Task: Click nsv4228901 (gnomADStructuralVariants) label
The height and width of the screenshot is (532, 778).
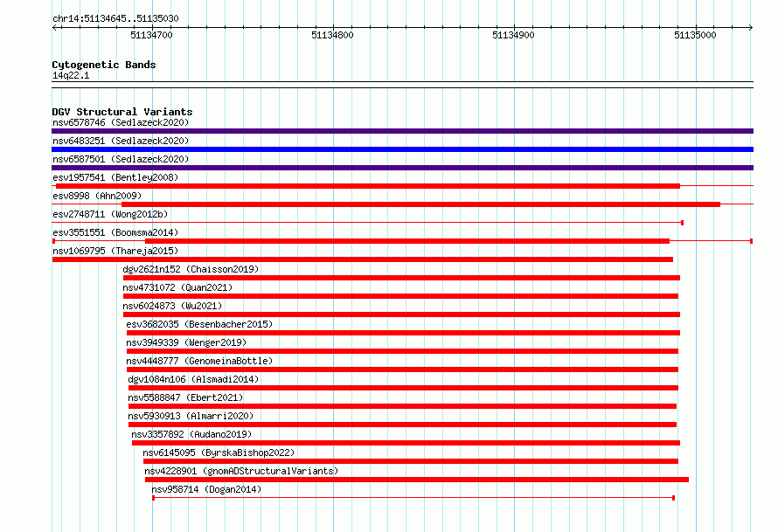Action: pos(241,471)
